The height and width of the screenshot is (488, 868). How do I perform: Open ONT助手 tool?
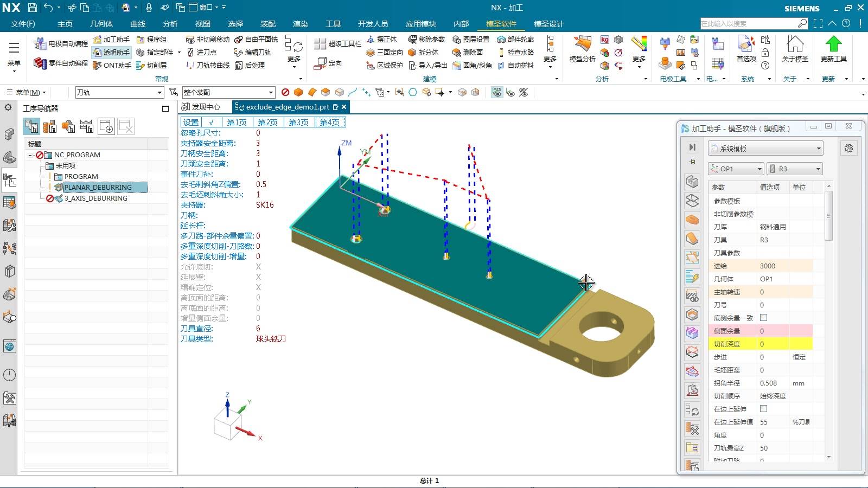112,66
